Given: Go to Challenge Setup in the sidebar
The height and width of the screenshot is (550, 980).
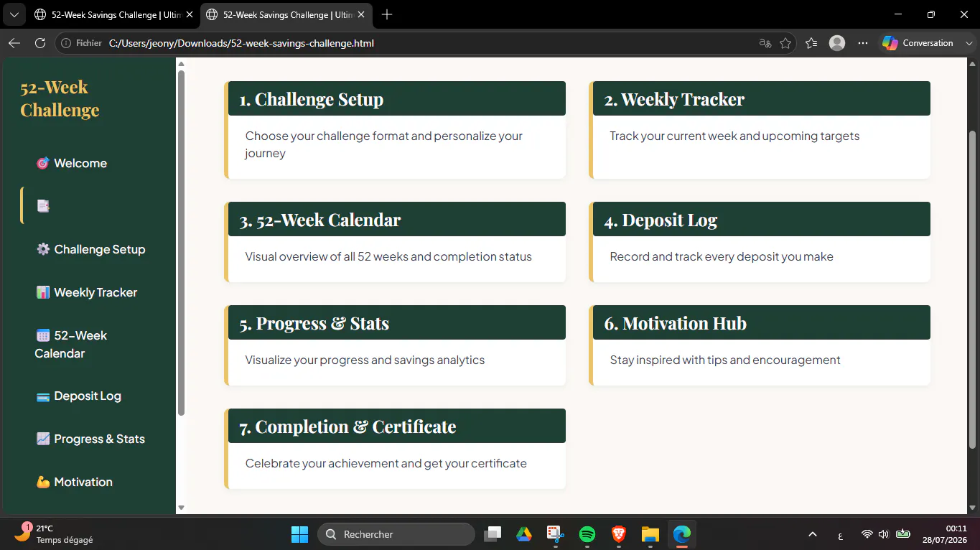Looking at the screenshot, I should [x=90, y=249].
